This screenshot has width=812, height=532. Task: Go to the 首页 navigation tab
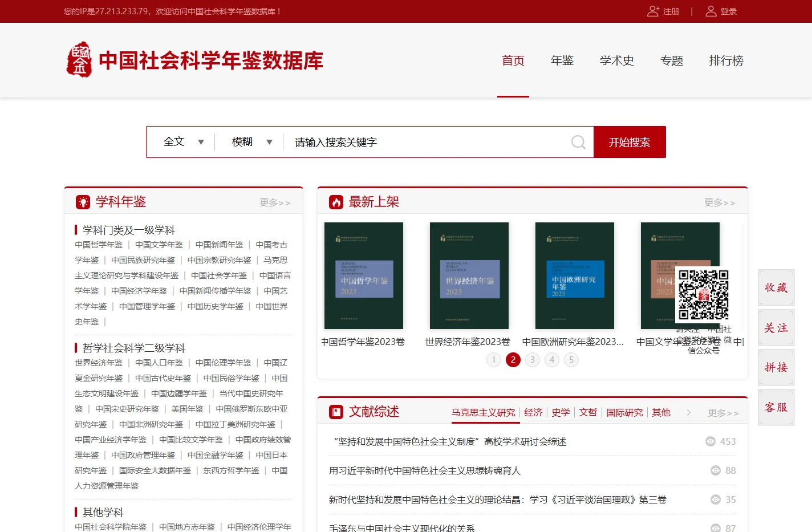513,60
